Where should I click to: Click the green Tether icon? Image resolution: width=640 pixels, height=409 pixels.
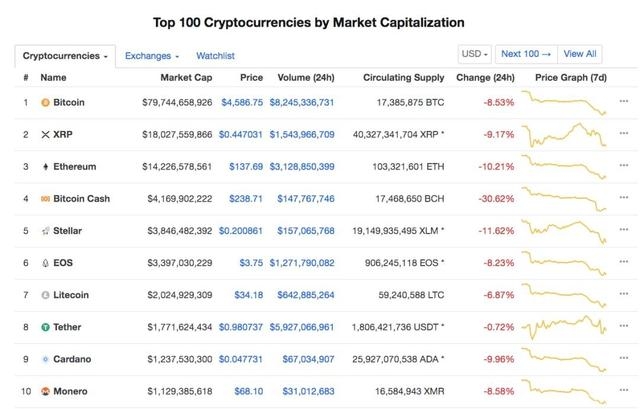coord(44,327)
